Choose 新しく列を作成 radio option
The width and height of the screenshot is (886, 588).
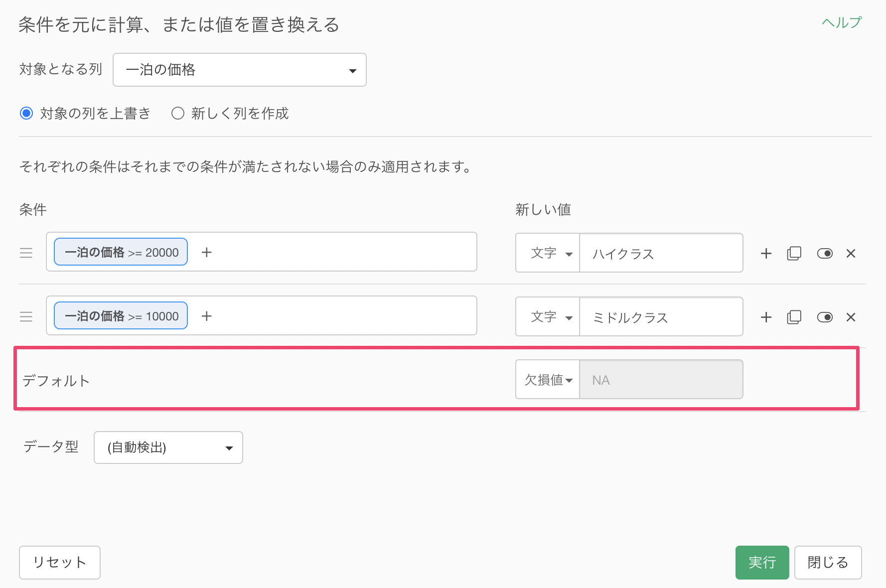pos(178,114)
